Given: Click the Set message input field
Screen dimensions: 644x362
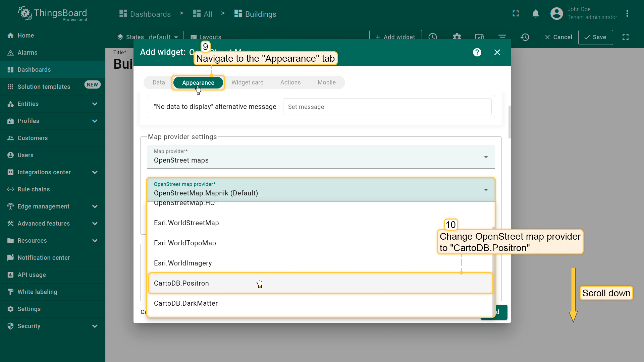Looking at the screenshot, I should pyautogui.click(x=387, y=107).
